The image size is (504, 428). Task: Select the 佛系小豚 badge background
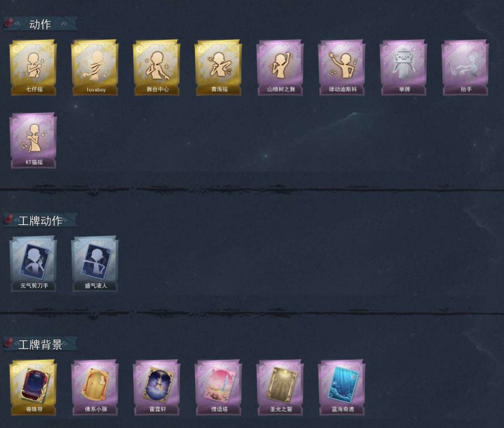[x=95, y=388]
